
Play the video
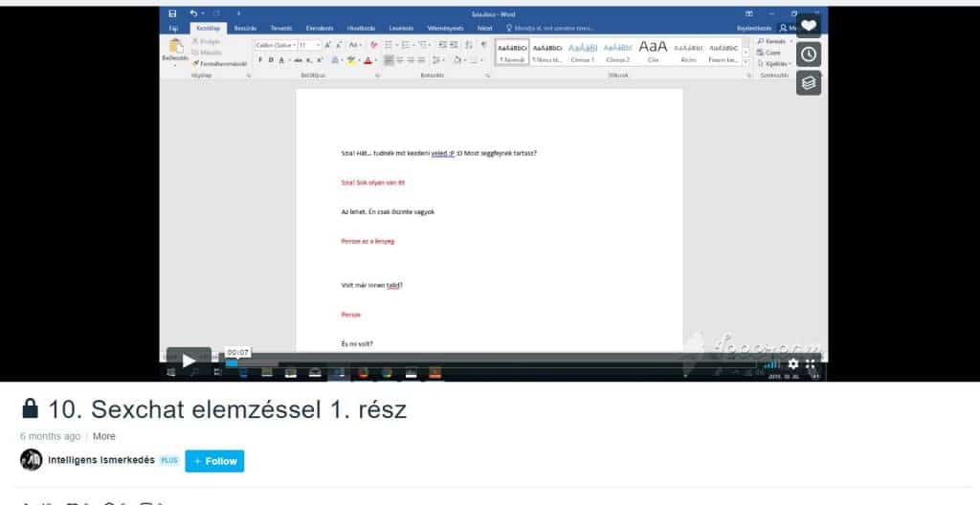point(189,362)
